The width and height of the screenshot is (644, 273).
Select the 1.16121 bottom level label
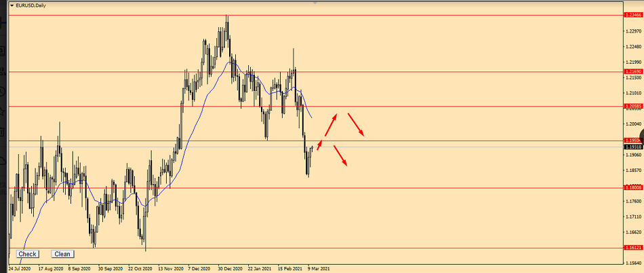tap(632, 249)
